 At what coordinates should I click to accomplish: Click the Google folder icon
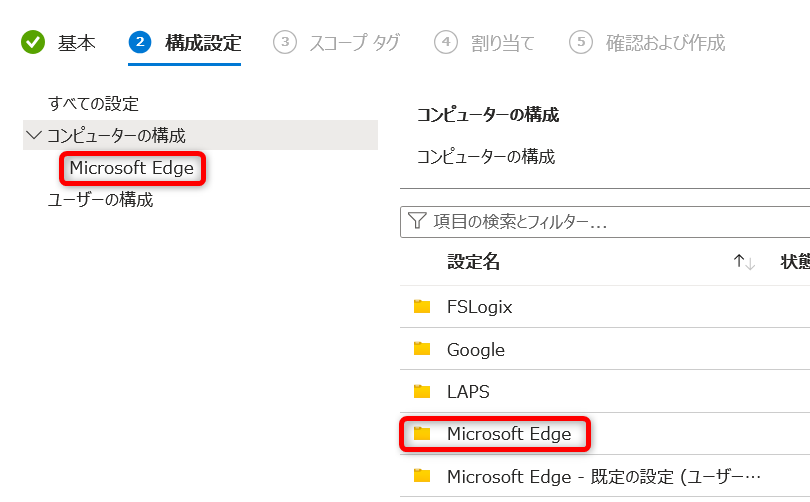[422, 349]
